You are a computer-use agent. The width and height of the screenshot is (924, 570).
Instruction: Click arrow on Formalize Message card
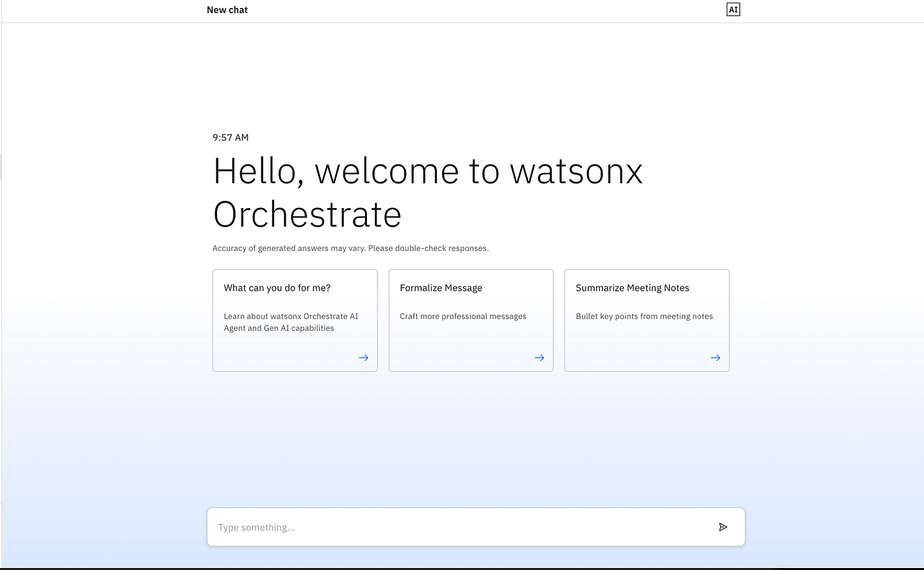pyautogui.click(x=539, y=358)
